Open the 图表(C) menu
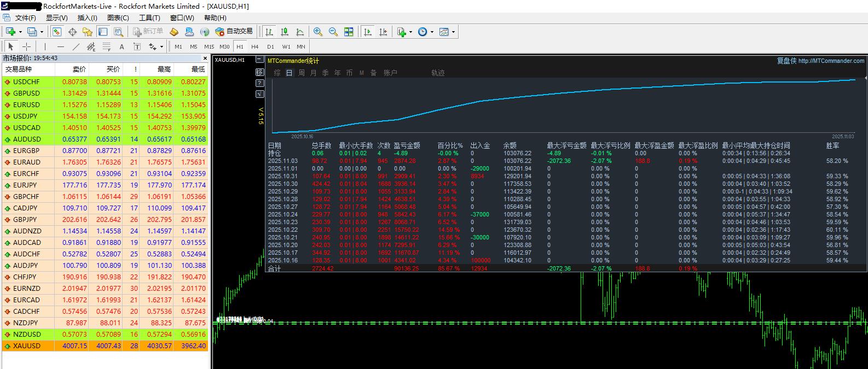This screenshot has height=369, width=868. click(118, 17)
